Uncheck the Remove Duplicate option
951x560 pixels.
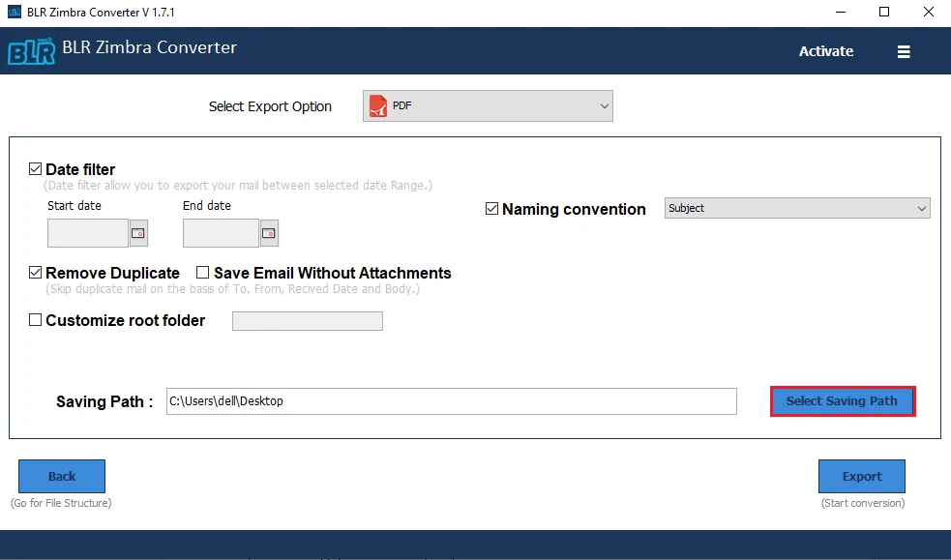coord(36,273)
